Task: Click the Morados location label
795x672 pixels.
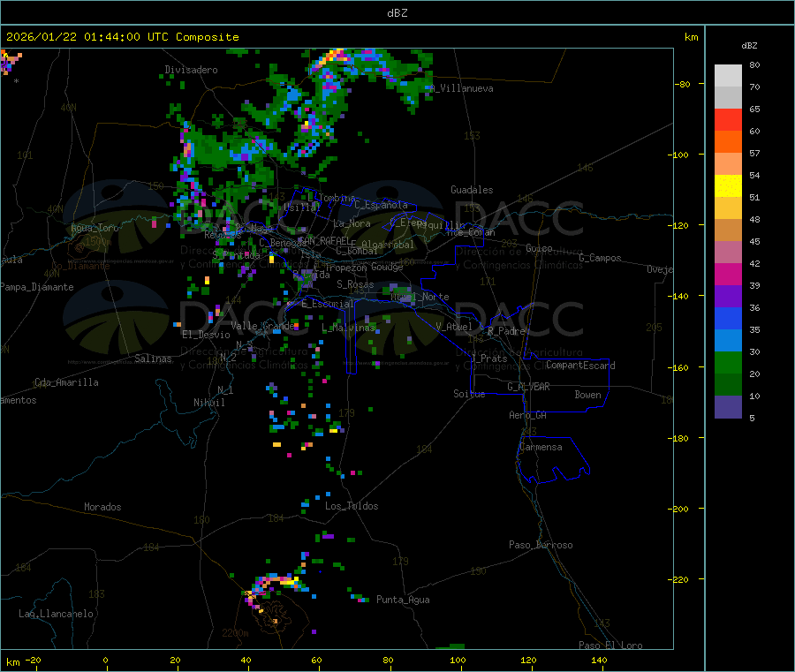Action: (102, 507)
